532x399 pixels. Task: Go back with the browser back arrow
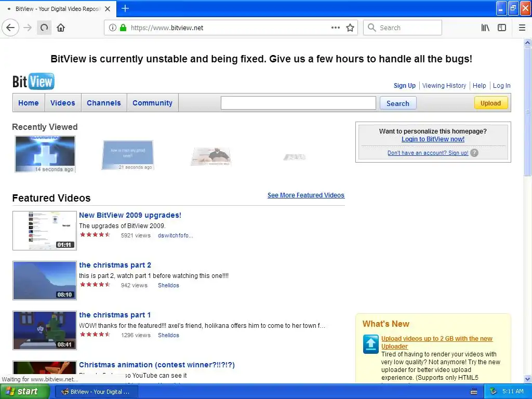pos(10,28)
